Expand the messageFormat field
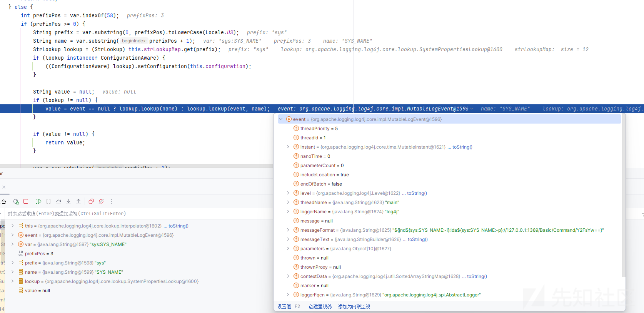This screenshot has width=644, height=313. pos(288,230)
